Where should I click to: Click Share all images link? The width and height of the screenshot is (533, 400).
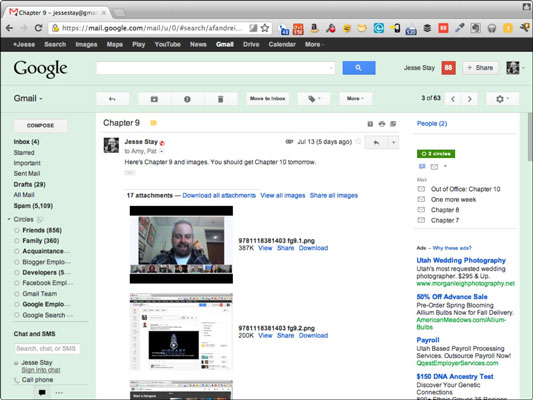coord(334,195)
